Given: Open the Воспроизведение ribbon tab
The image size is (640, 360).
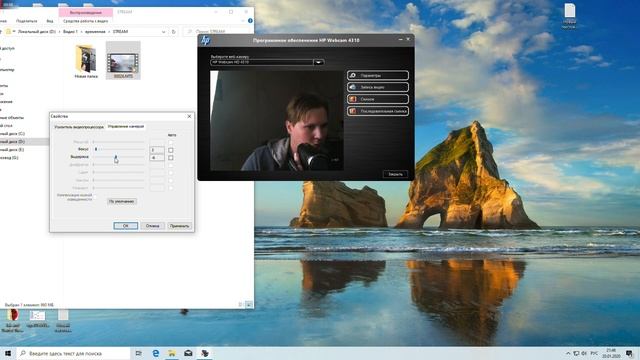Looking at the screenshot, I should point(86,12).
